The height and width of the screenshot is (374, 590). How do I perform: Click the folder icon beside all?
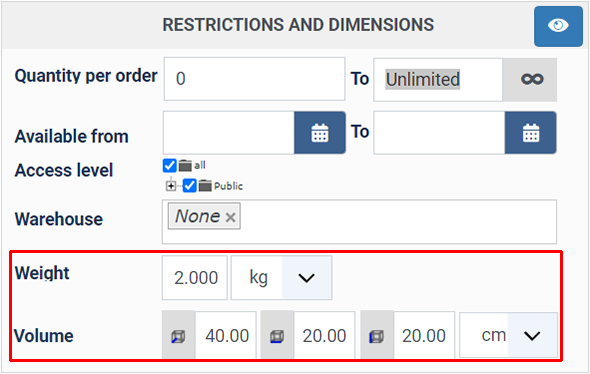point(185,165)
